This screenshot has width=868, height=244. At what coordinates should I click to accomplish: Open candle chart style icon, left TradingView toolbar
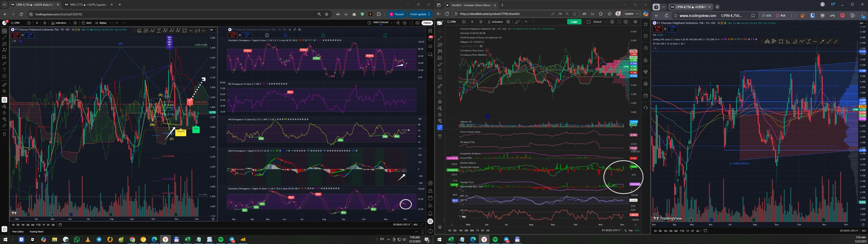coord(45,23)
